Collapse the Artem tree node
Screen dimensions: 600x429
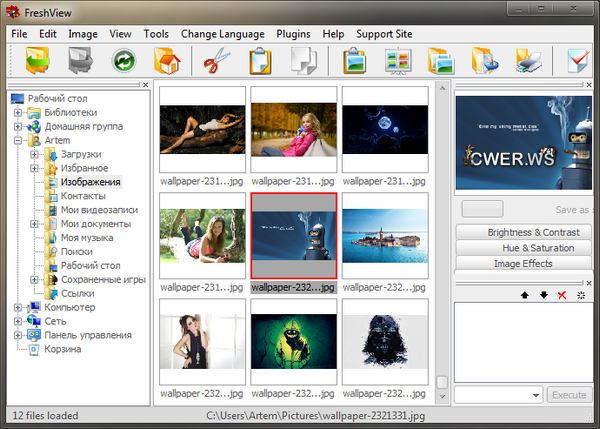coord(18,141)
